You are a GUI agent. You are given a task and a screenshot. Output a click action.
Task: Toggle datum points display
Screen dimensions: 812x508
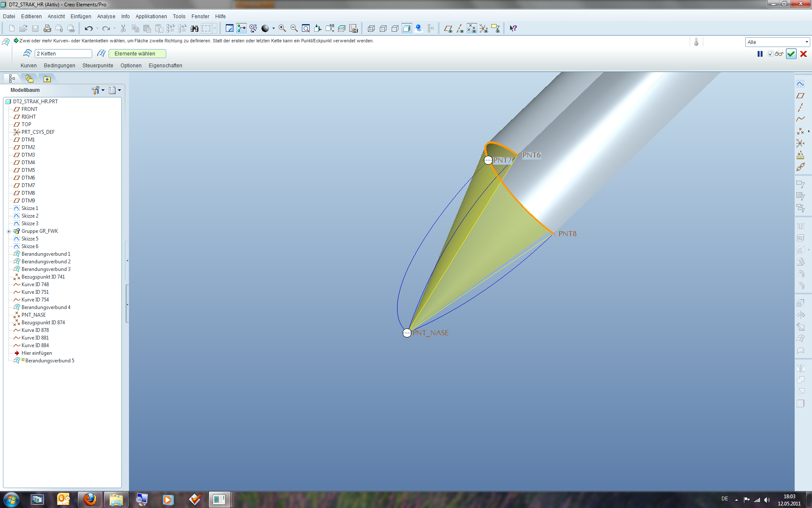tap(472, 28)
